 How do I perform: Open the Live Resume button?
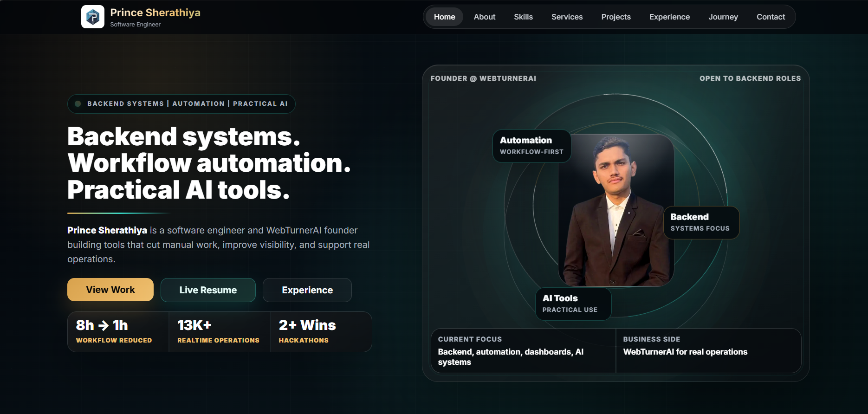[208, 290]
